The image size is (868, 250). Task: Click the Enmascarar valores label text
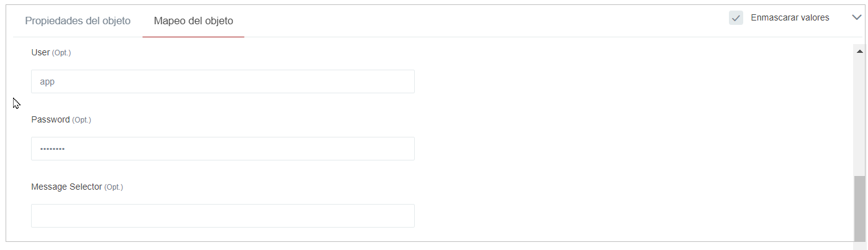pyautogui.click(x=790, y=18)
